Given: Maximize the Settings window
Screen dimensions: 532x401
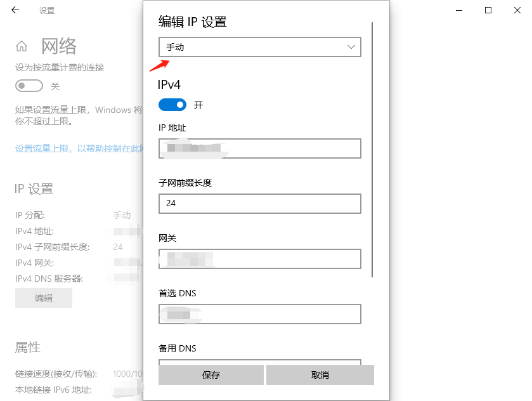Looking at the screenshot, I should click(x=488, y=10).
